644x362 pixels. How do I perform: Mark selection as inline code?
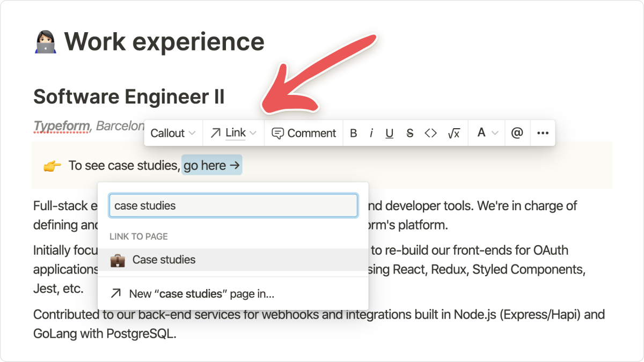pyautogui.click(x=430, y=134)
